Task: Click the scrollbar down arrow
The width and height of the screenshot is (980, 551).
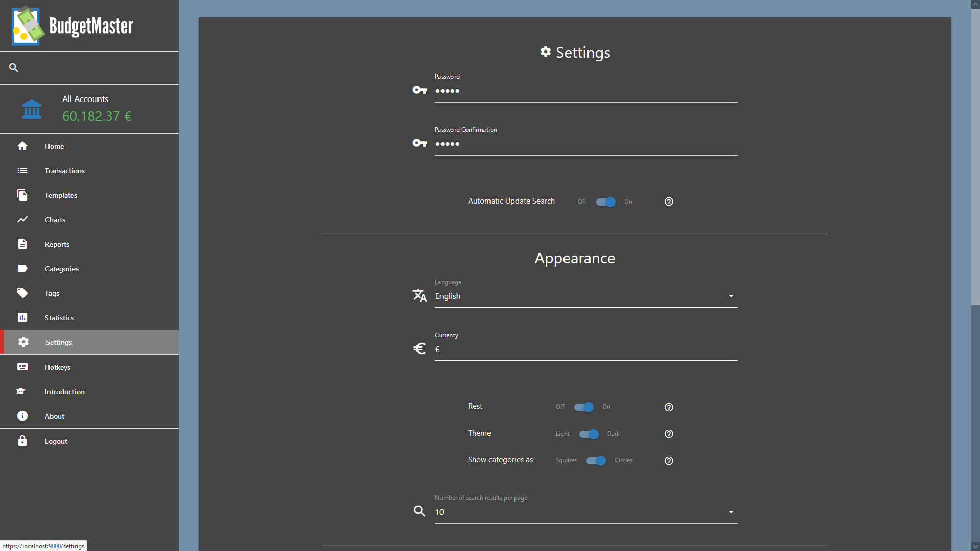Action: pyautogui.click(x=975, y=546)
